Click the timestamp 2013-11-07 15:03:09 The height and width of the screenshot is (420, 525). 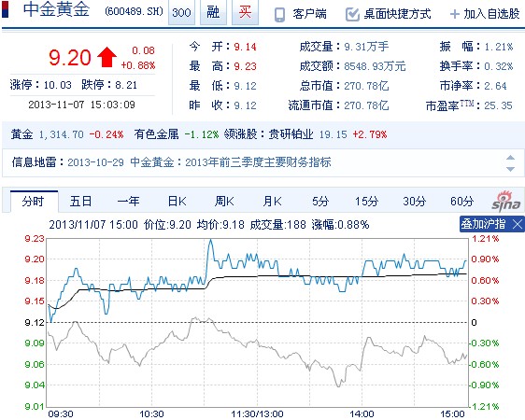click(81, 105)
